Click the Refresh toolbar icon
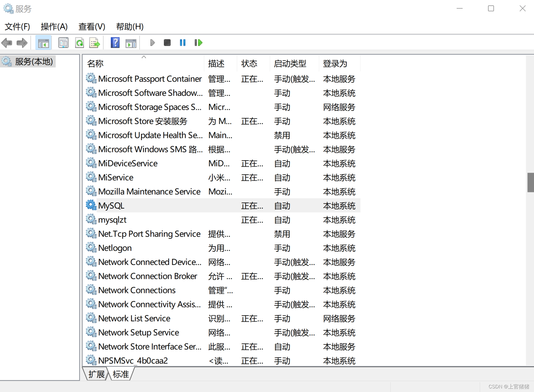This screenshot has width=534, height=392. click(x=79, y=43)
